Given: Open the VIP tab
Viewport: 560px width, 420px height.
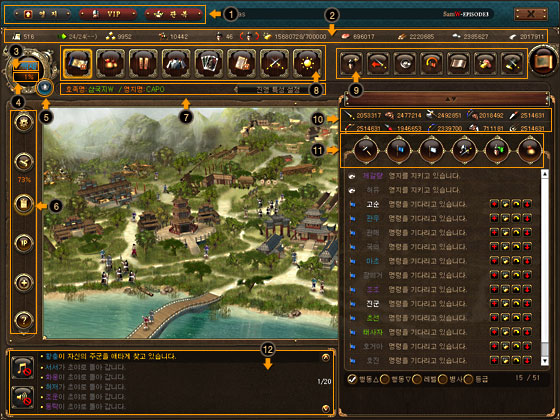Looking at the screenshot, I should coord(108,14).
